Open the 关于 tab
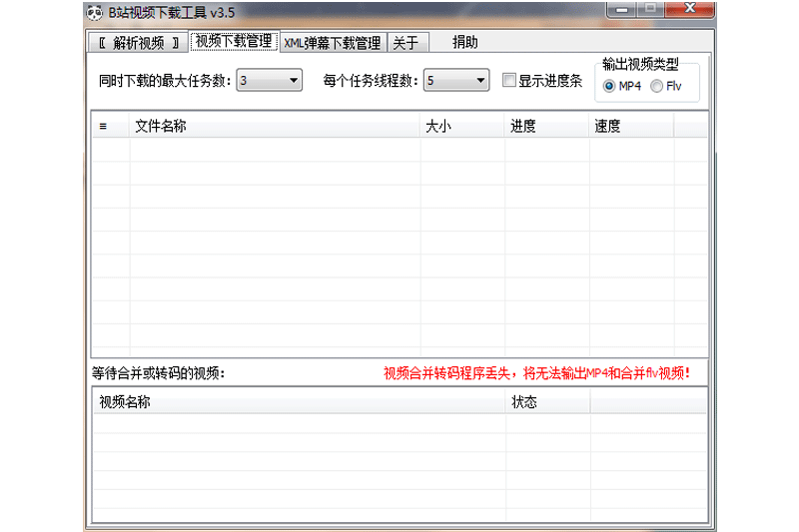The image size is (799, 532). click(x=407, y=43)
